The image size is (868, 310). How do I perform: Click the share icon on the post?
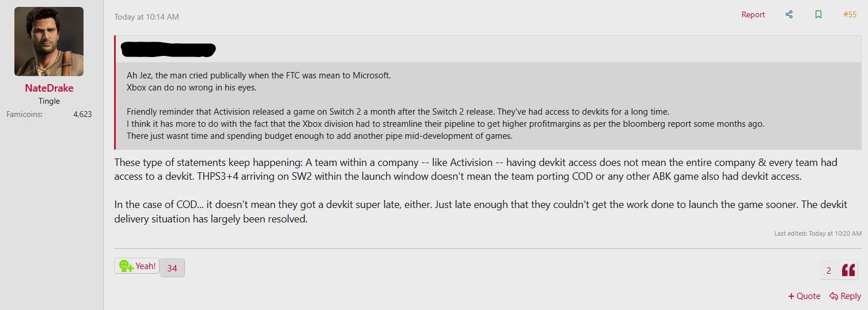(789, 15)
